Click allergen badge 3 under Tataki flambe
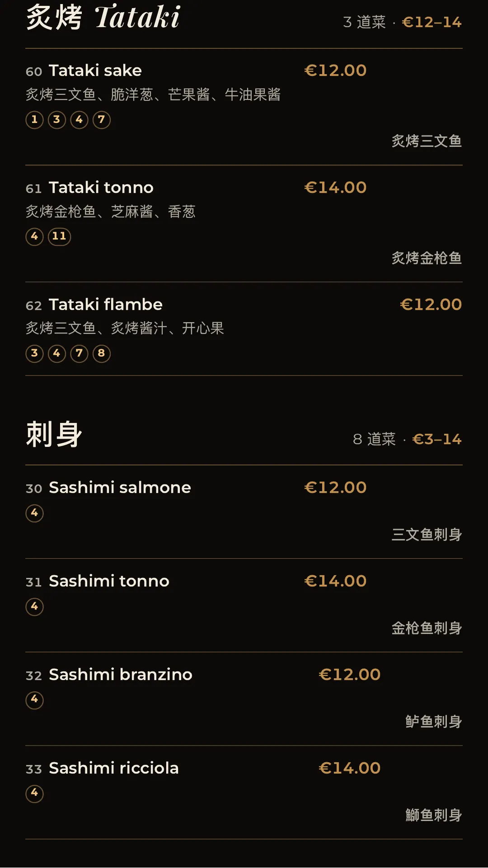 (34, 353)
